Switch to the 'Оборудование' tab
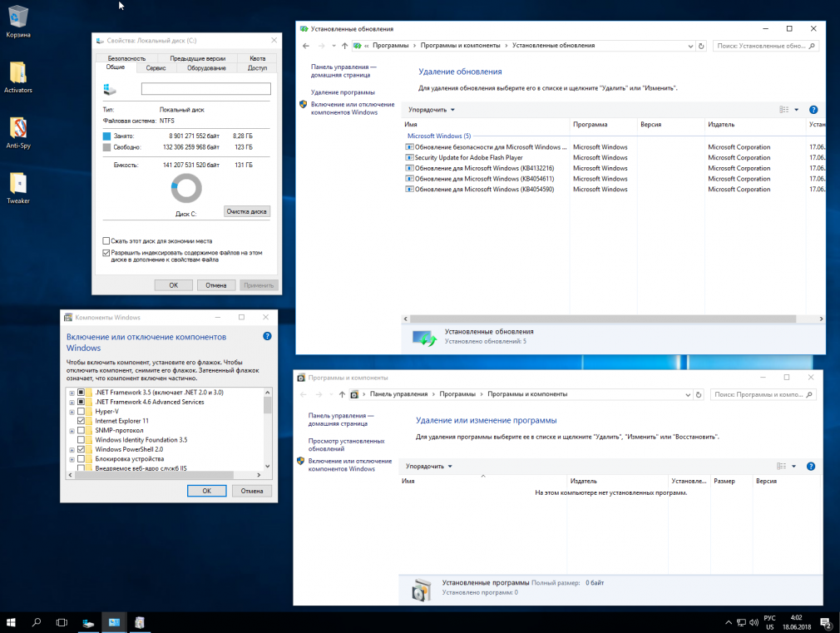Viewport: 840px width, 633px height. click(x=206, y=68)
